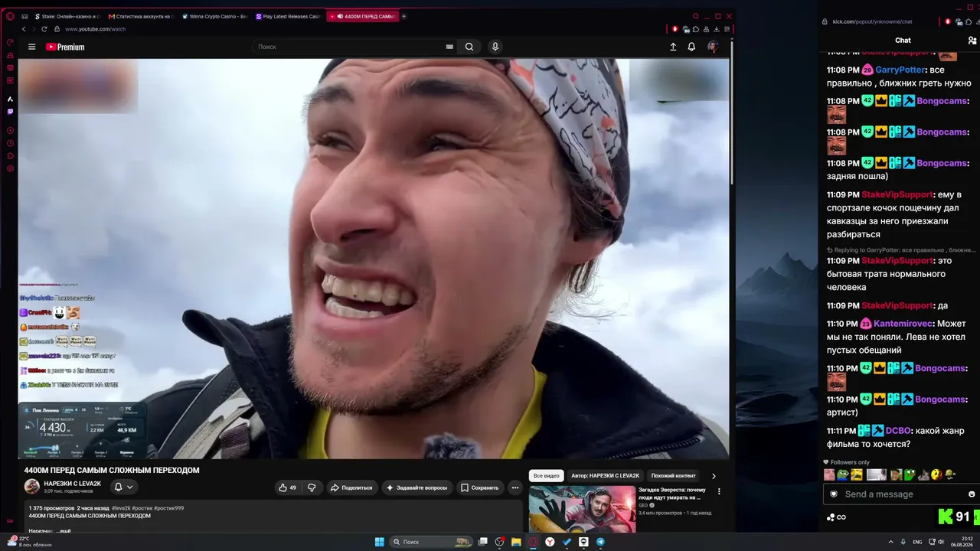This screenshot has height=551, width=980.
Task: Open the emote picker in chat input
Action: click(972, 494)
